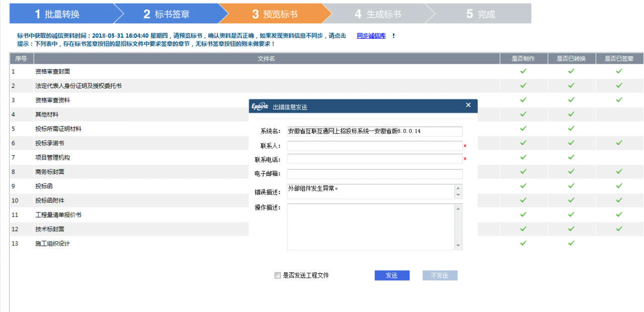Viewport: 644px width, 312px height.
Task: Click 是否已转换 checkmark for 其他材料 row
Action: pos(571,114)
